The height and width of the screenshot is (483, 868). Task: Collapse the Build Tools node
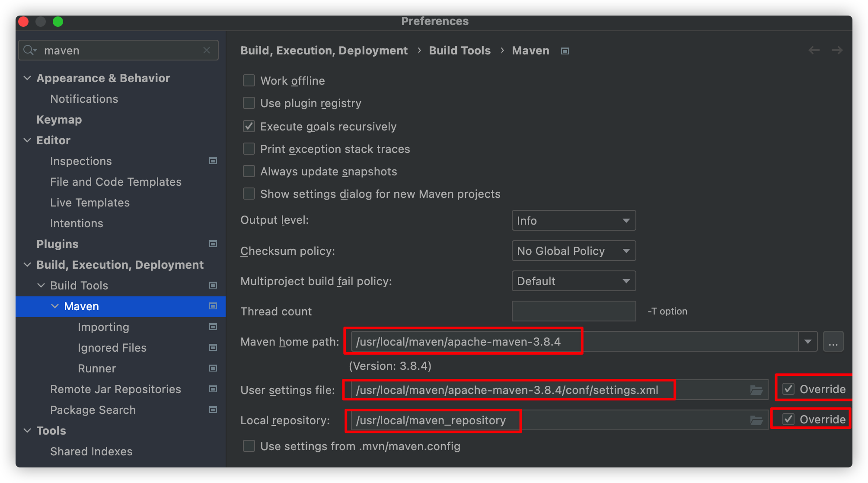[41, 285]
